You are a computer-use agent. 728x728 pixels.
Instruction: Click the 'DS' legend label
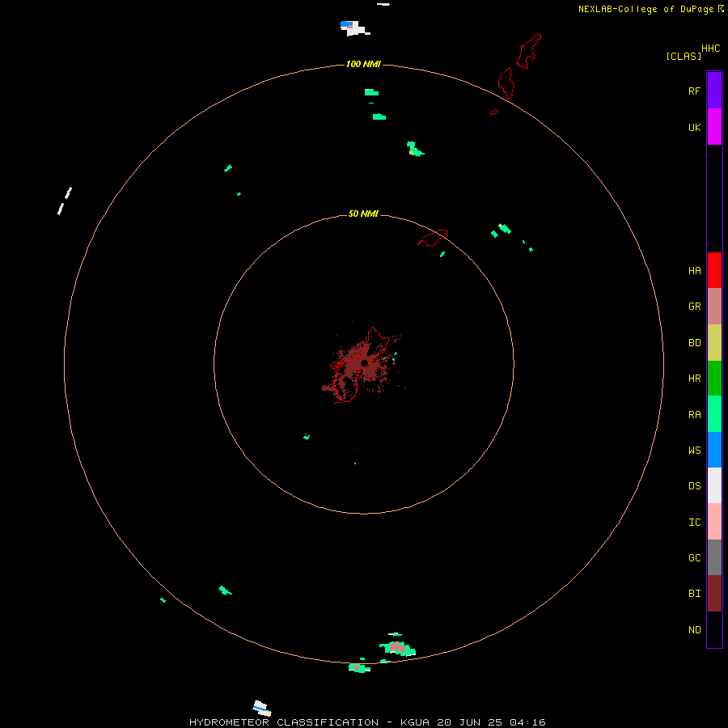pos(694,486)
